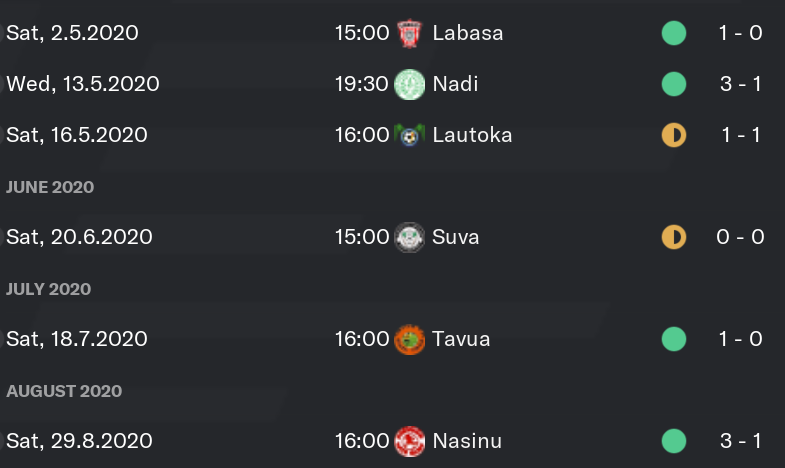Viewport: 785px width, 468px height.
Task: Select the Wed, 13.5.2020 fixture row
Action: point(392,84)
